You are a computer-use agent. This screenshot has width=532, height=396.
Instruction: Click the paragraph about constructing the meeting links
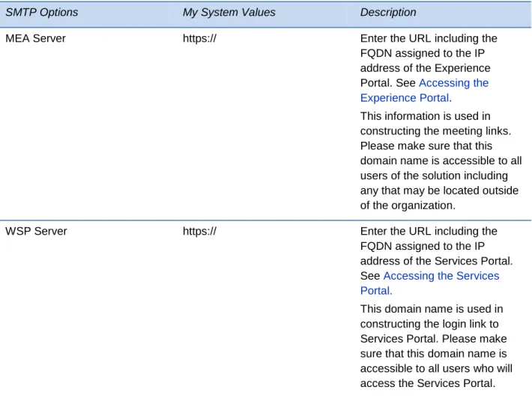441,160
